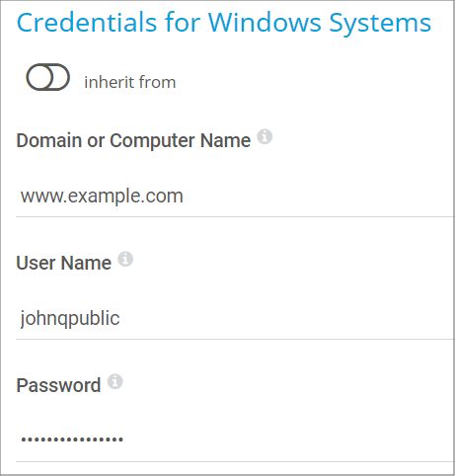Click the Password label
This screenshot has height=476, width=455.
(58, 385)
